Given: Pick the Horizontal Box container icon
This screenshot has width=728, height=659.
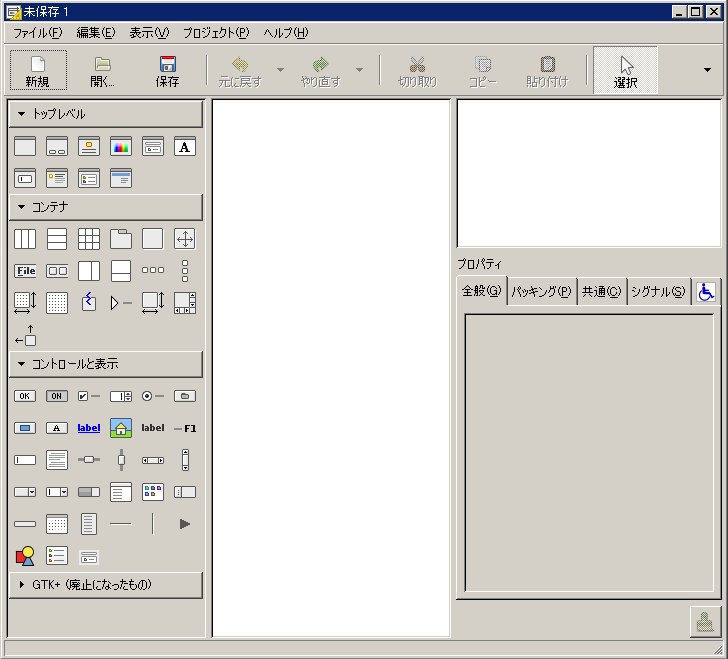Looking at the screenshot, I should (x=25, y=239).
